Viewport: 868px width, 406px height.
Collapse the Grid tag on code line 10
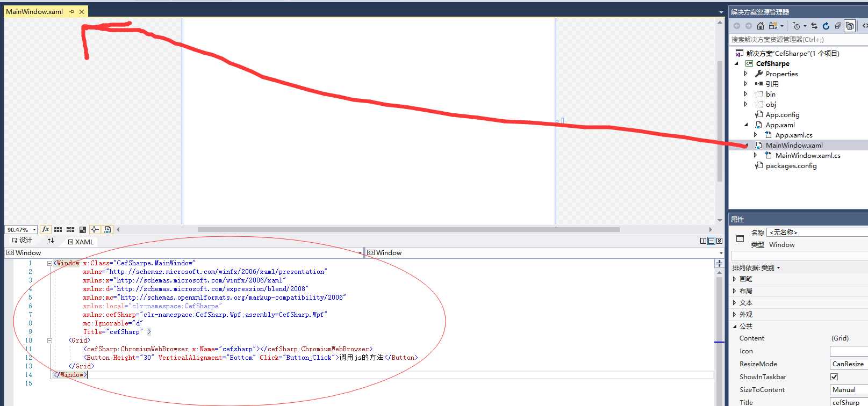click(49, 340)
